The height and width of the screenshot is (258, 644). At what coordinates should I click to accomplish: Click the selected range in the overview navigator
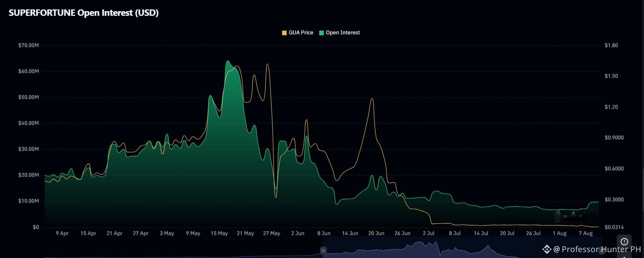(462, 247)
